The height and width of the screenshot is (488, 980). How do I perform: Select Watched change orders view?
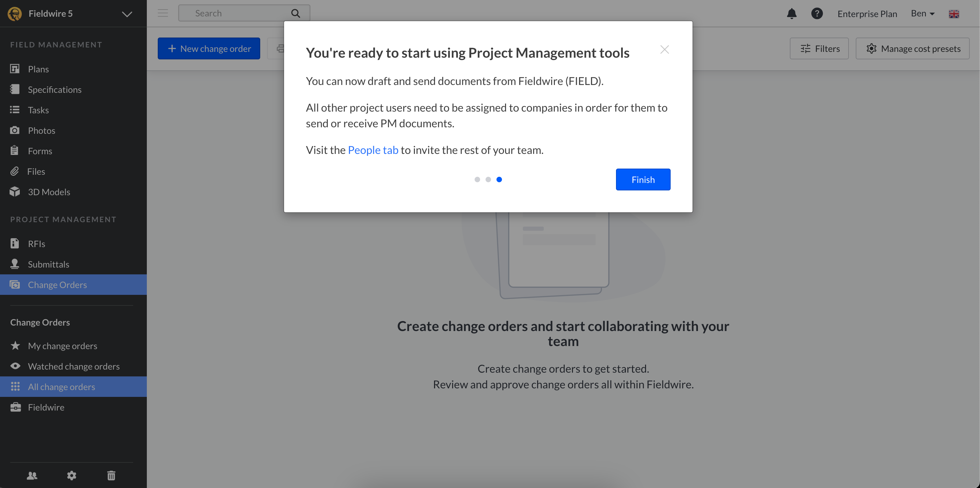click(73, 366)
